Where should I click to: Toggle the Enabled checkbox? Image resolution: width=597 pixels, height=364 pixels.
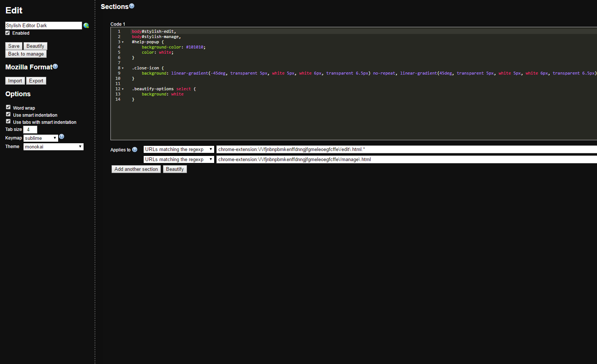7,33
